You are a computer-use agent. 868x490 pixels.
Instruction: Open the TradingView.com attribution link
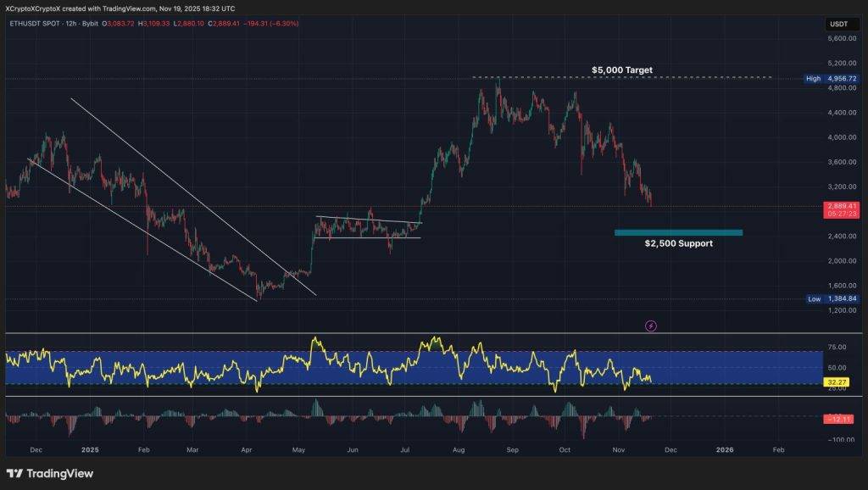131,8
